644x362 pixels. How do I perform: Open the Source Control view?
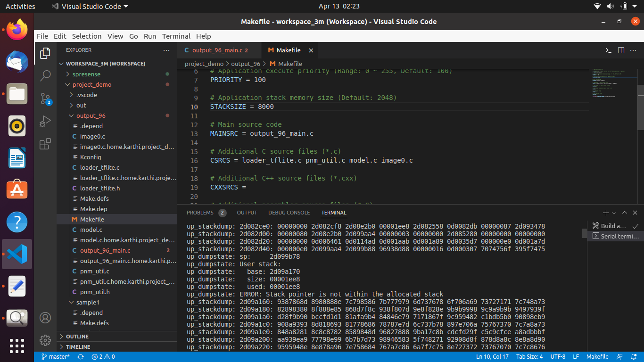[x=45, y=99]
